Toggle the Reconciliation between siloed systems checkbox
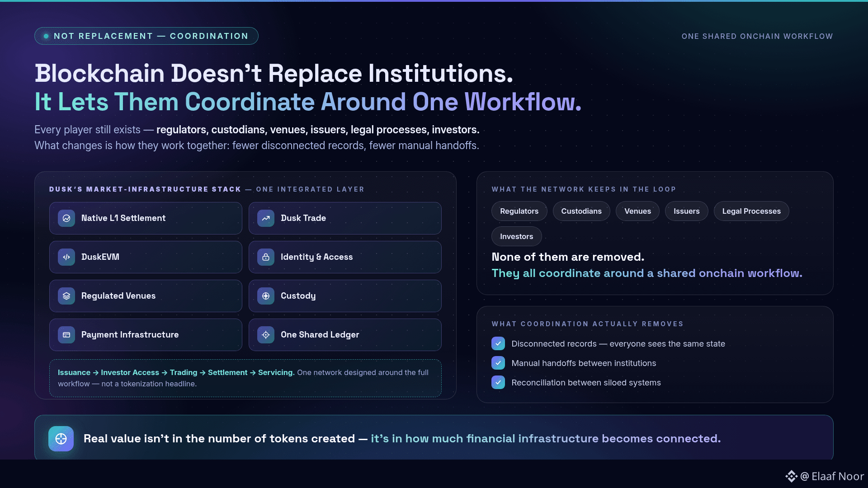Screen dimensions: 868x488 pos(498,383)
